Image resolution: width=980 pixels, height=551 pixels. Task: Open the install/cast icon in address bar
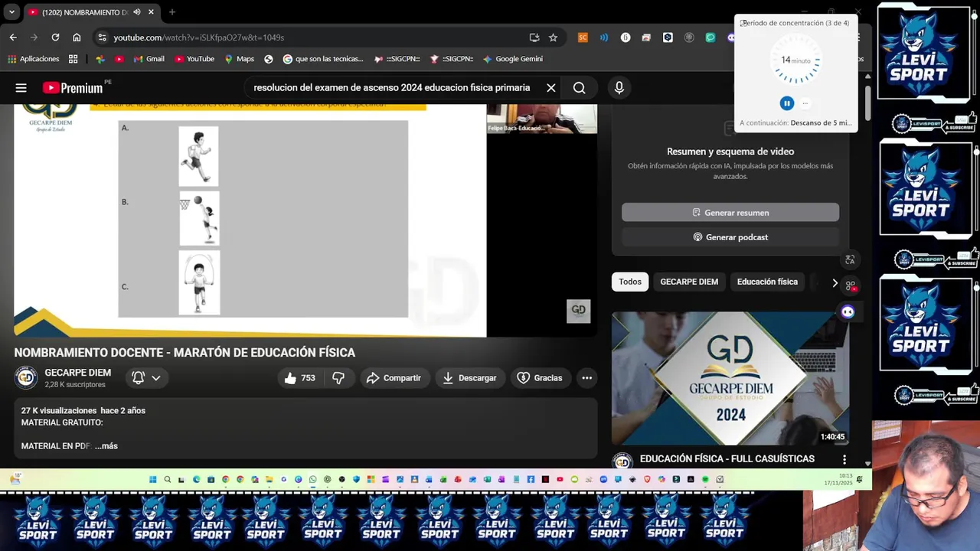pyautogui.click(x=534, y=37)
